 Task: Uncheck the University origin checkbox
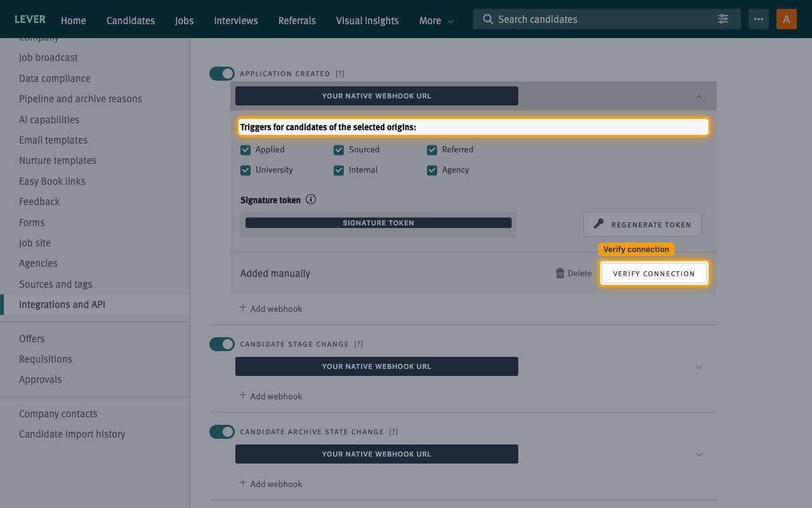click(246, 170)
